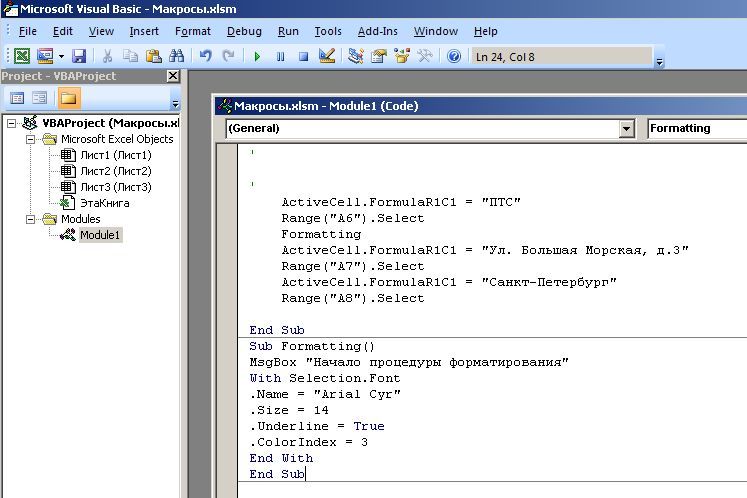This screenshot has width=747, height=498.
Task: Click the Reset stop icon
Action: point(303,57)
